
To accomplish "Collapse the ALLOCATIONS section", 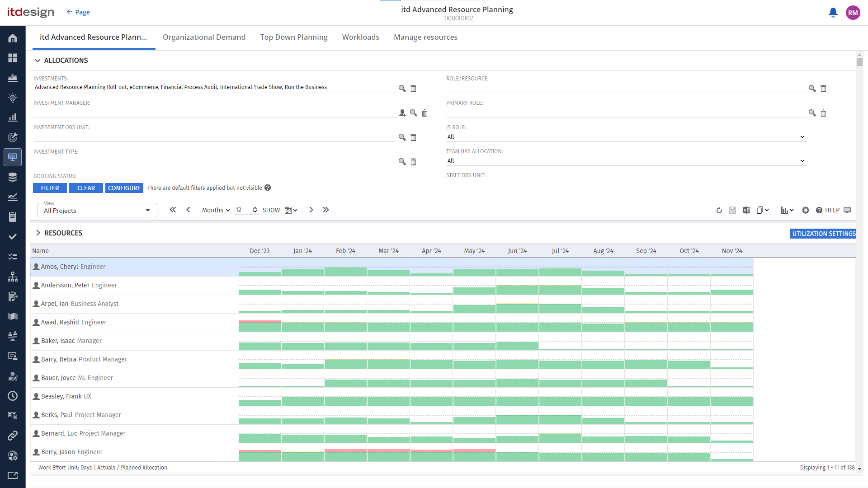I will pyautogui.click(x=38, y=61).
